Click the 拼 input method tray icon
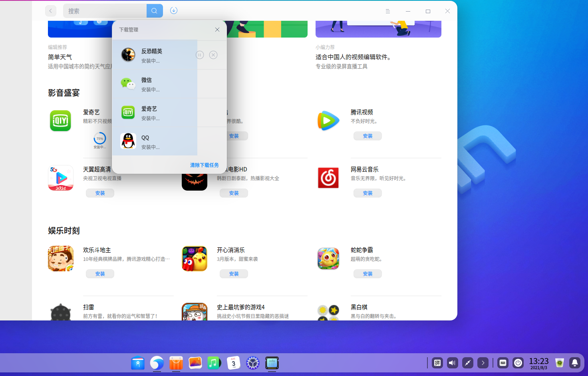Viewport: 588px width, 376px height. [437, 363]
